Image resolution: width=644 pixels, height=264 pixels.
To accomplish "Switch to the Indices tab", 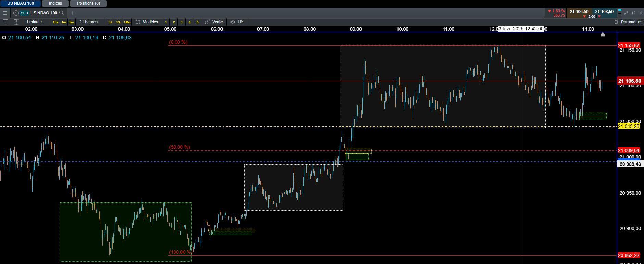I will [55, 3].
